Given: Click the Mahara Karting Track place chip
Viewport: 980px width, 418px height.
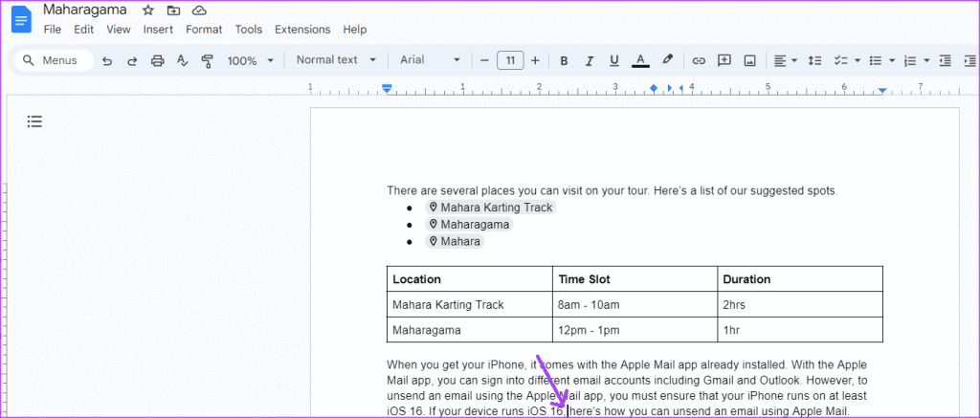Looking at the screenshot, I should click(x=491, y=207).
